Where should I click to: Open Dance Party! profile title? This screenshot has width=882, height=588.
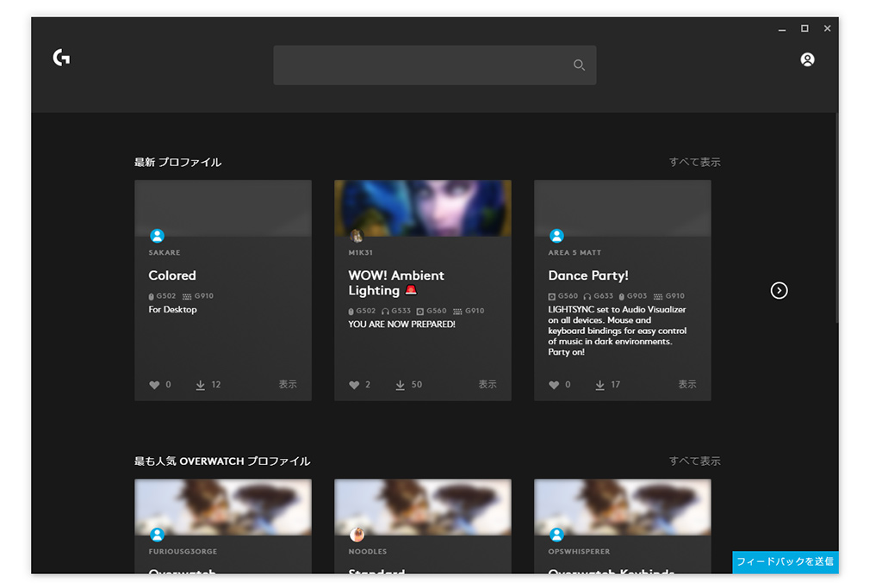point(587,275)
